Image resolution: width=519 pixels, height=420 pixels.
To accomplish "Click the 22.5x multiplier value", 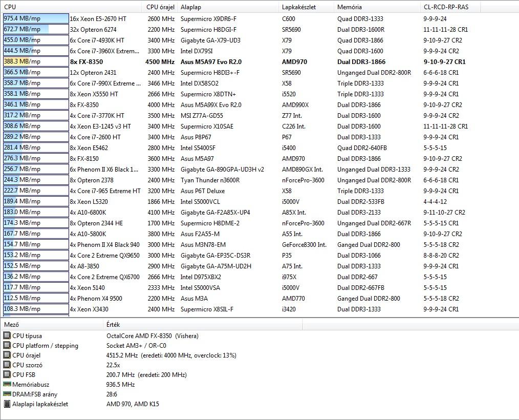I will (113, 365).
